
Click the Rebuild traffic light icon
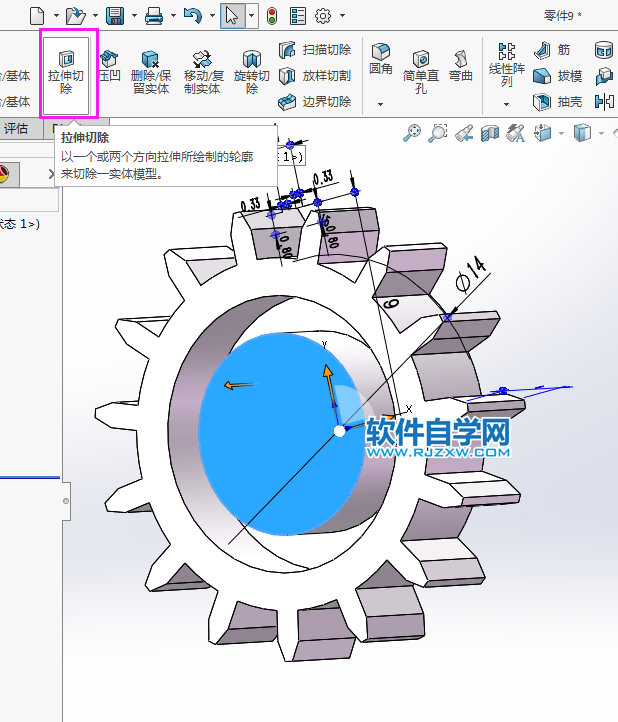click(272, 16)
